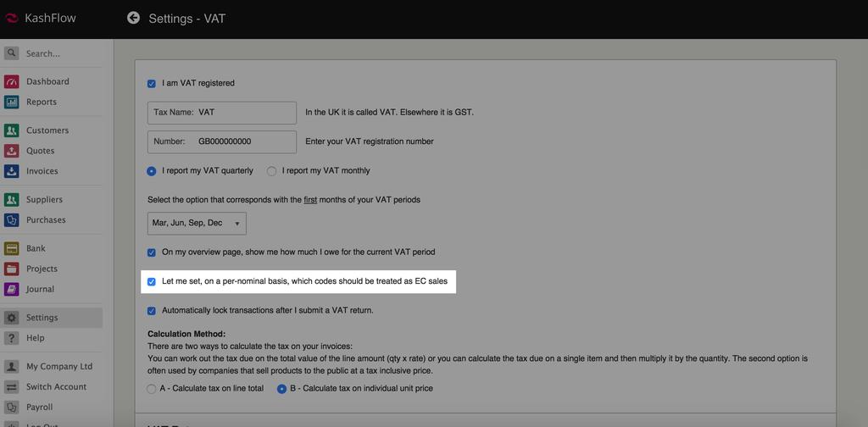Disable automatic transaction locking checkbox
The height and width of the screenshot is (427, 868).
coord(152,311)
